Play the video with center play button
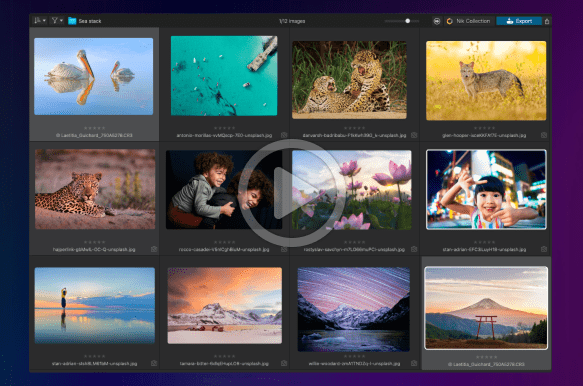Viewport: 583px width, 386px height. point(291,193)
